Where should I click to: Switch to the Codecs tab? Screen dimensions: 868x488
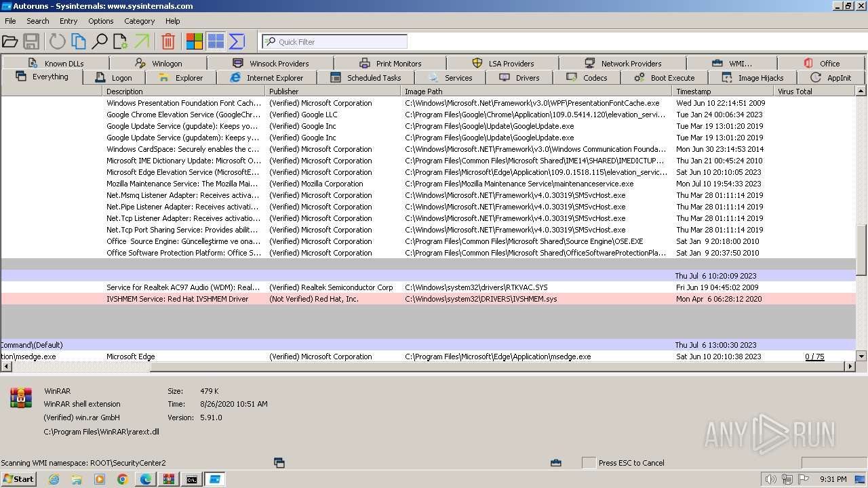click(587, 77)
